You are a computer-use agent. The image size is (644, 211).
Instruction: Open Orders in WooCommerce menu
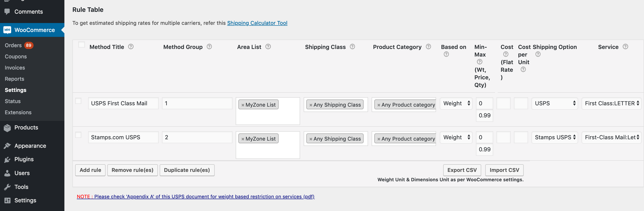[x=13, y=46]
